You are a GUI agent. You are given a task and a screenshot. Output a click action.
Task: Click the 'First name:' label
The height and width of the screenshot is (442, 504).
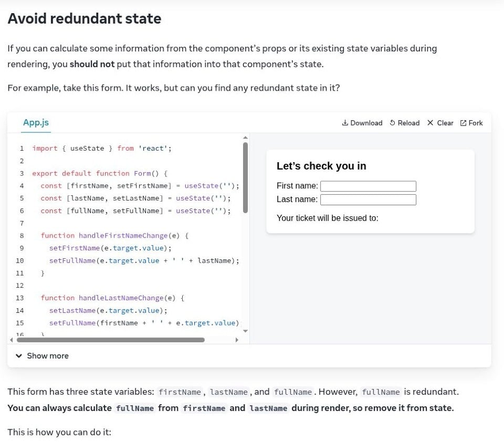click(x=297, y=186)
